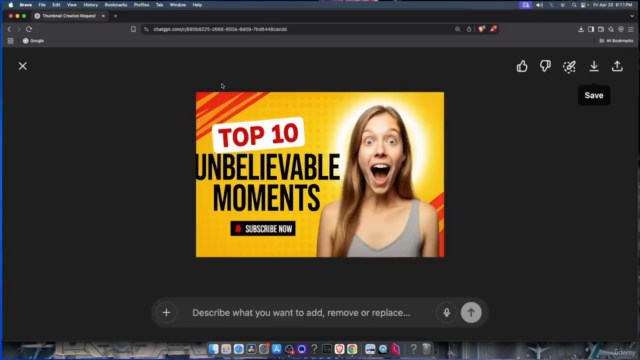640x360 pixels.
Task: Download the thumbnail with the Save icon
Action: click(594, 66)
